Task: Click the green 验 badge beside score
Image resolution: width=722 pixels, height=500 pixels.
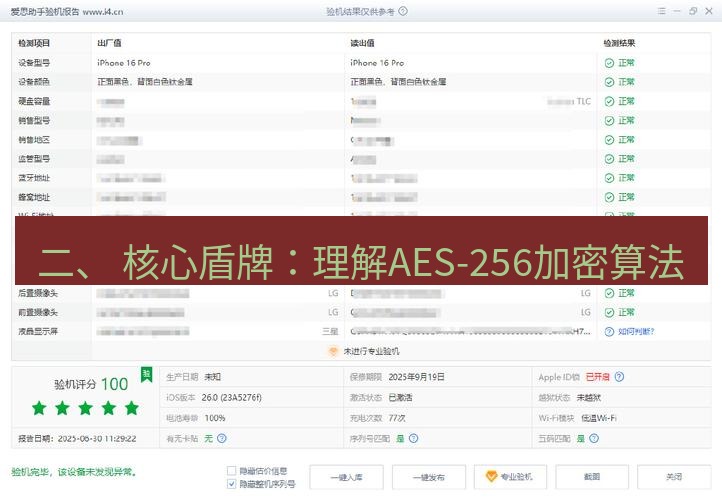Action: [146, 375]
